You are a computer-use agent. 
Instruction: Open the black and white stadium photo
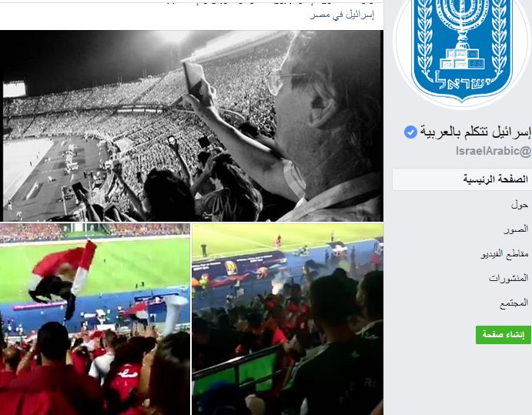[192, 126]
